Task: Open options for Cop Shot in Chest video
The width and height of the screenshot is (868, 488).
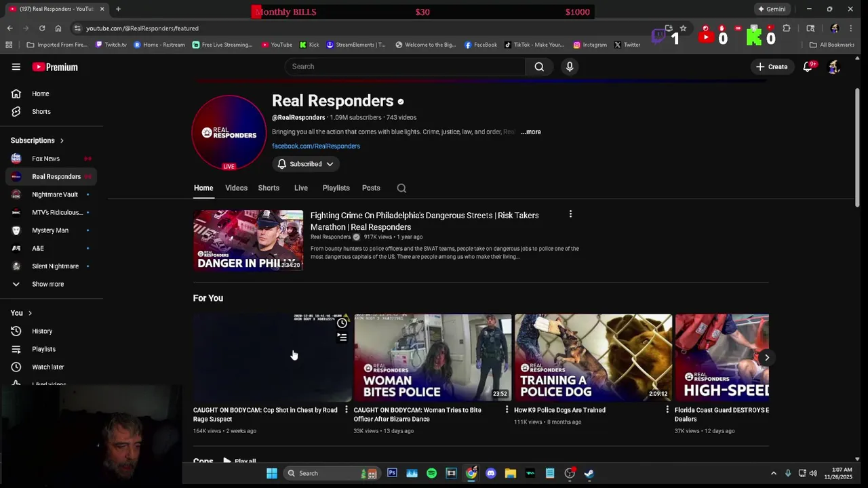Action: click(x=346, y=409)
